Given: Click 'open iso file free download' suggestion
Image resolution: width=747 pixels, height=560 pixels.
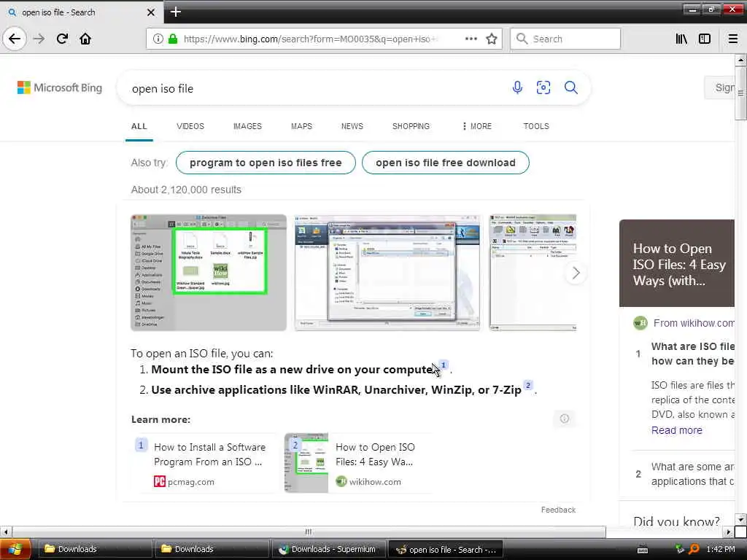Looking at the screenshot, I should click(x=446, y=163).
